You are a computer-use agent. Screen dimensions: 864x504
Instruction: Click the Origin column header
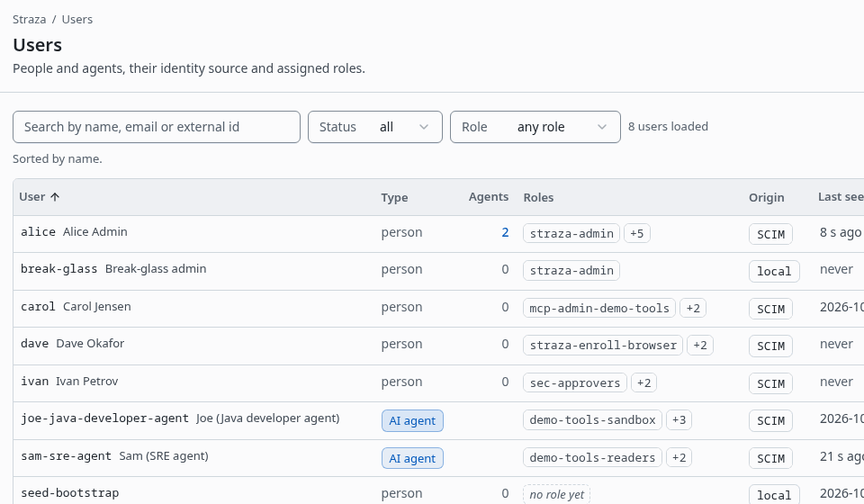pyautogui.click(x=767, y=198)
